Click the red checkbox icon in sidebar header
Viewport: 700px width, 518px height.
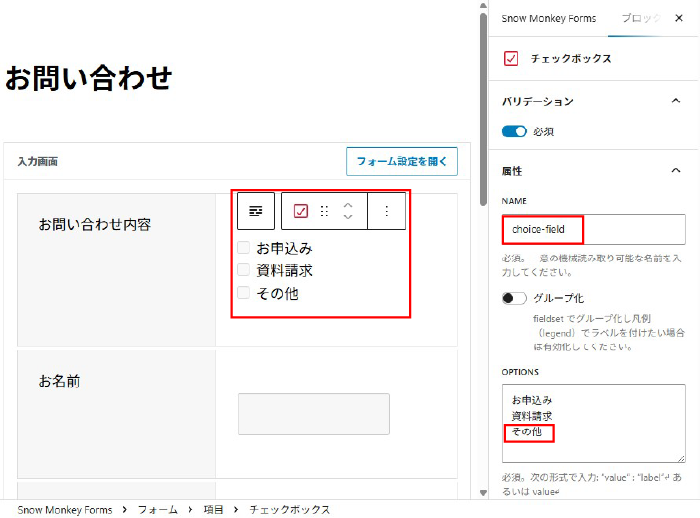(x=512, y=59)
